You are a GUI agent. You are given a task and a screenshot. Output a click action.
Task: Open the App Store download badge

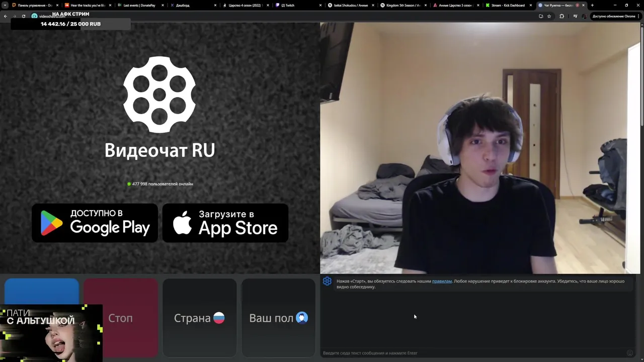(225, 223)
